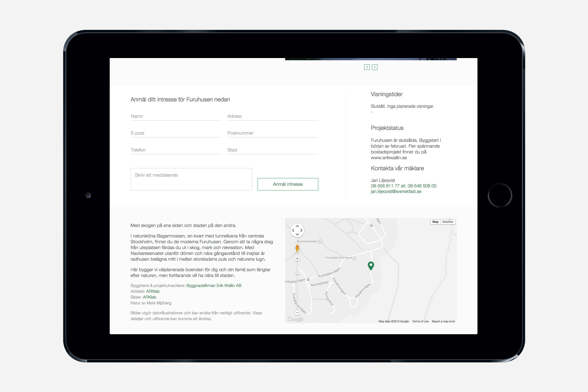Screen dimensions: 588x392
Task: Click the Telefon input field
Action: (x=176, y=150)
